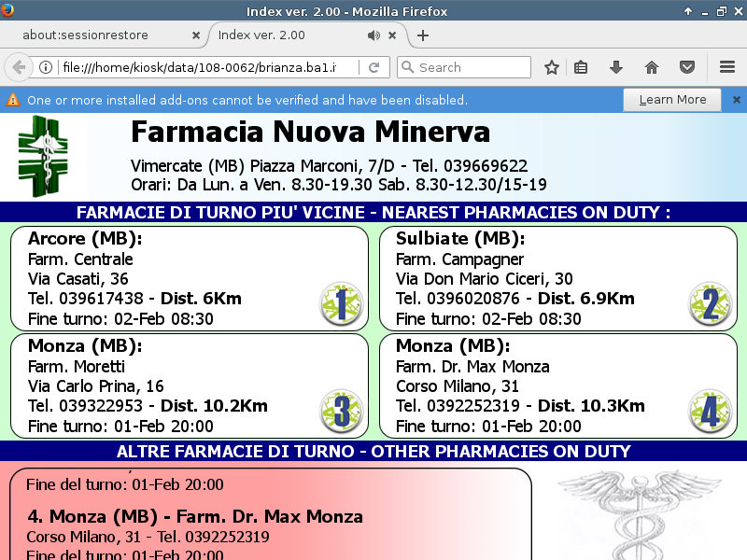Open the Firefox hamburger menu
The width and height of the screenshot is (747, 560).
click(727, 67)
